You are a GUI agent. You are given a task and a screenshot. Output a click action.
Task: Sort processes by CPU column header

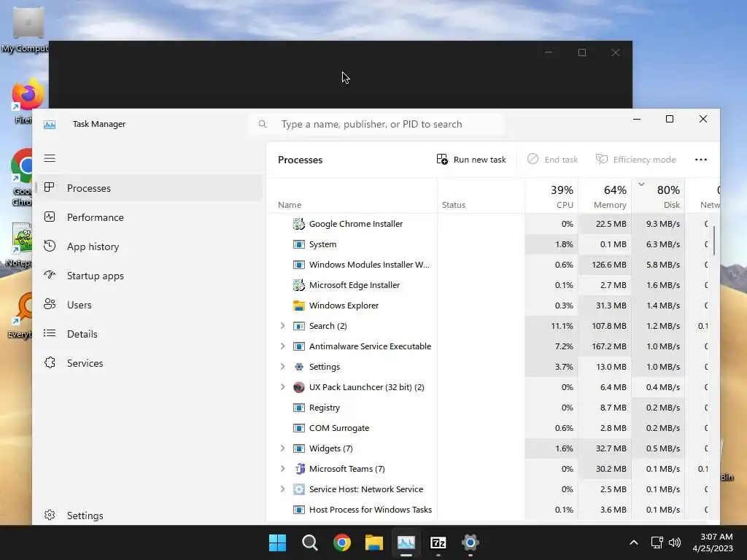pyautogui.click(x=551, y=196)
